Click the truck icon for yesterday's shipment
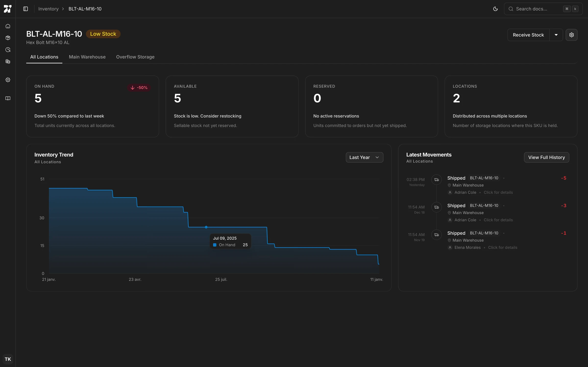The height and width of the screenshot is (367, 588). pos(436,180)
